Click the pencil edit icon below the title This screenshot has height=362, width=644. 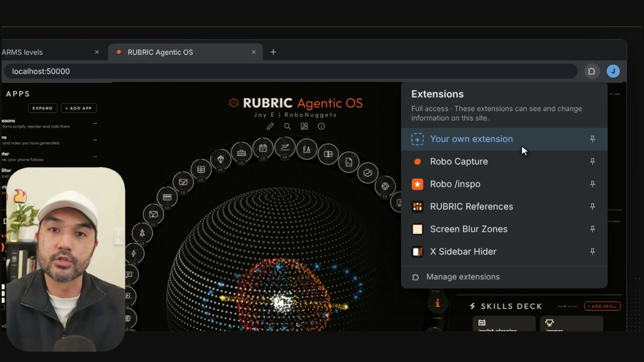(270, 126)
